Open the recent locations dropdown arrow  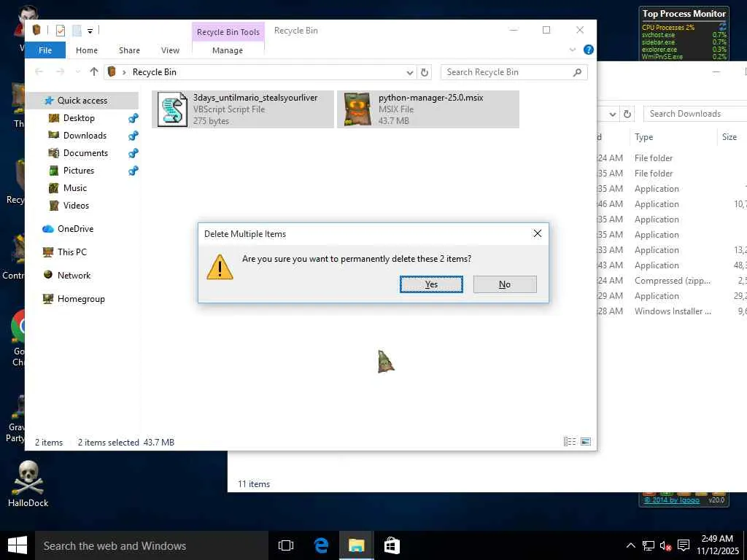tap(77, 72)
